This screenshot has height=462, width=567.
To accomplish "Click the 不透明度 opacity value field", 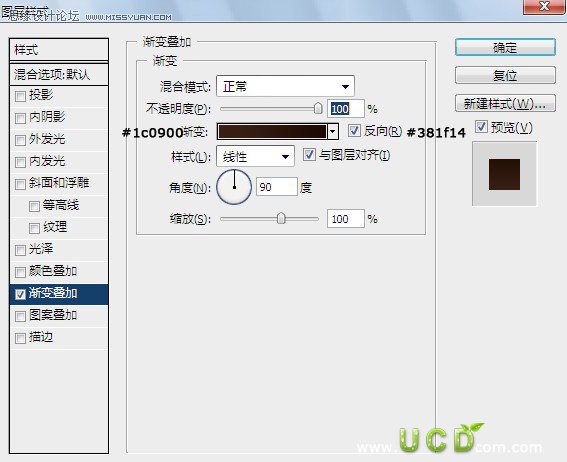I will click(x=346, y=109).
